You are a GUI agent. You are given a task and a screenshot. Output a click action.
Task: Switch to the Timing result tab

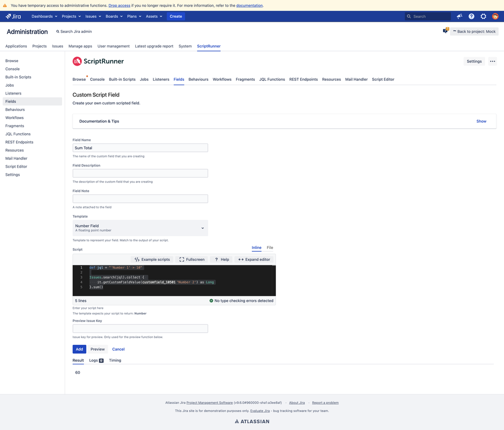pyautogui.click(x=115, y=360)
